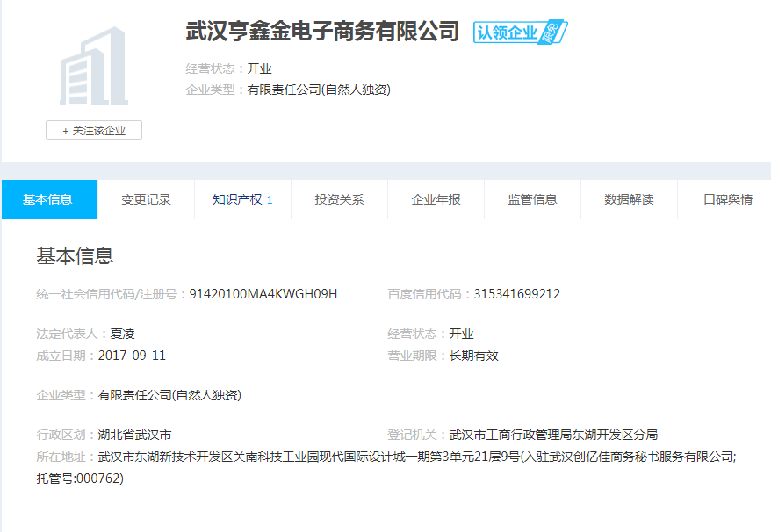Click legal representative name 夏凌
771x532 pixels.
click(123, 334)
